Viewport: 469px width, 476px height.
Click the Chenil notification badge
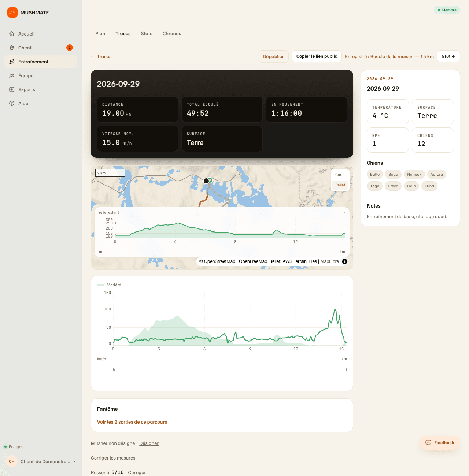(70, 48)
